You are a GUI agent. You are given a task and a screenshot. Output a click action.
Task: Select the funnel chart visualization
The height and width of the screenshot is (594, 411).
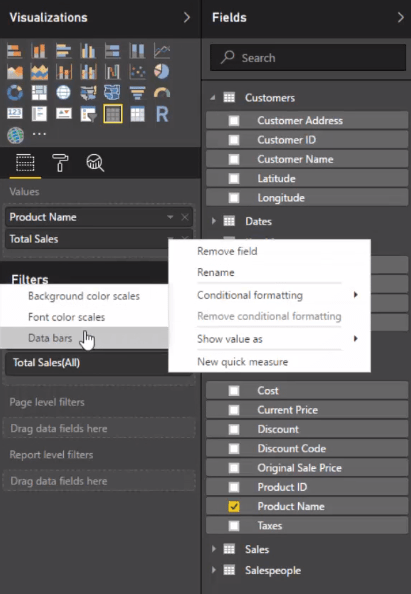(x=137, y=92)
